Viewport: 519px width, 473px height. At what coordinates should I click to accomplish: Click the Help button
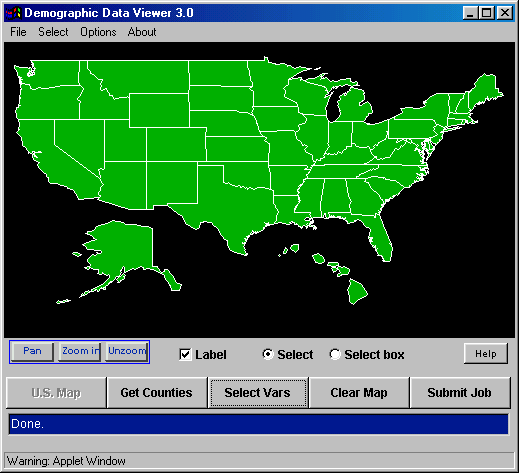point(486,354)
